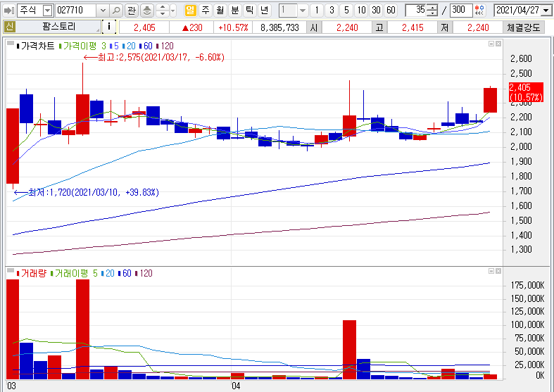This screenshot has width=554, height=392.
Task: Select the 일 daily chart period
Action: tap(191, 11)
